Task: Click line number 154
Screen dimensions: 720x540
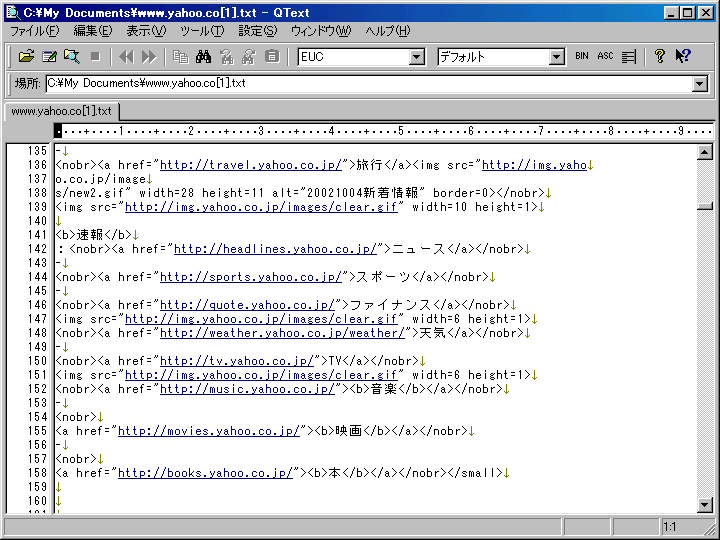Action: 37,417
